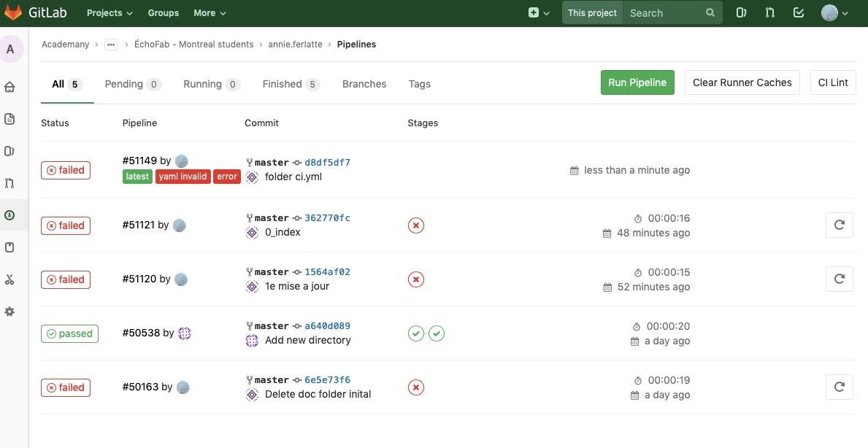Expand the collapsed breadcrumb ellipsis
This screenshot has height=448, width=868.
point(111,45)
